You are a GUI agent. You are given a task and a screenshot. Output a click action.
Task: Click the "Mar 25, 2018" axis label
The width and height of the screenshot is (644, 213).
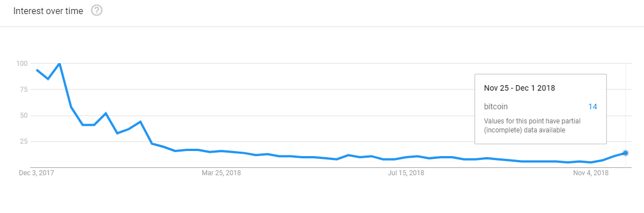221,173
